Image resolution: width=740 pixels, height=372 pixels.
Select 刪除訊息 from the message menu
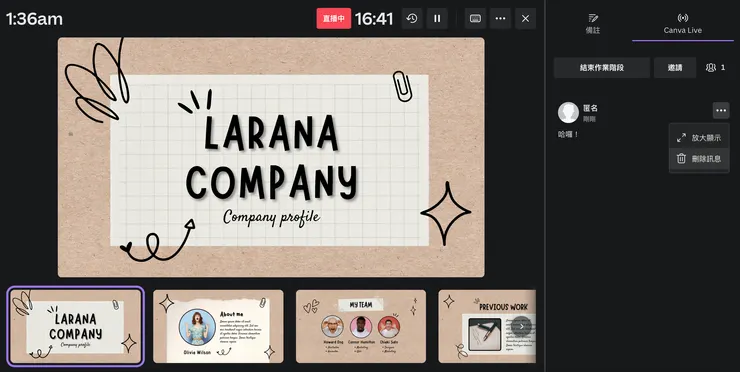click(x=699, y=159)
